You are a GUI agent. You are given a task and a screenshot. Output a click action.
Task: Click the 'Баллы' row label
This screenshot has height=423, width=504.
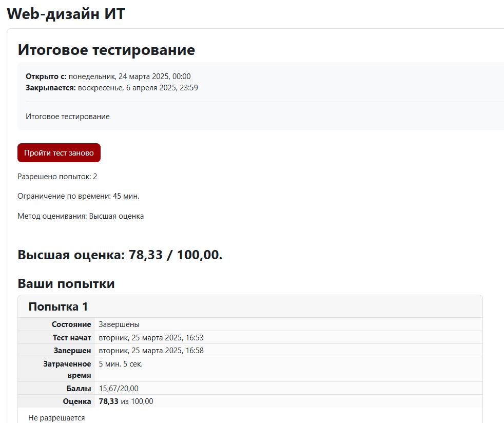click(79, 388)
